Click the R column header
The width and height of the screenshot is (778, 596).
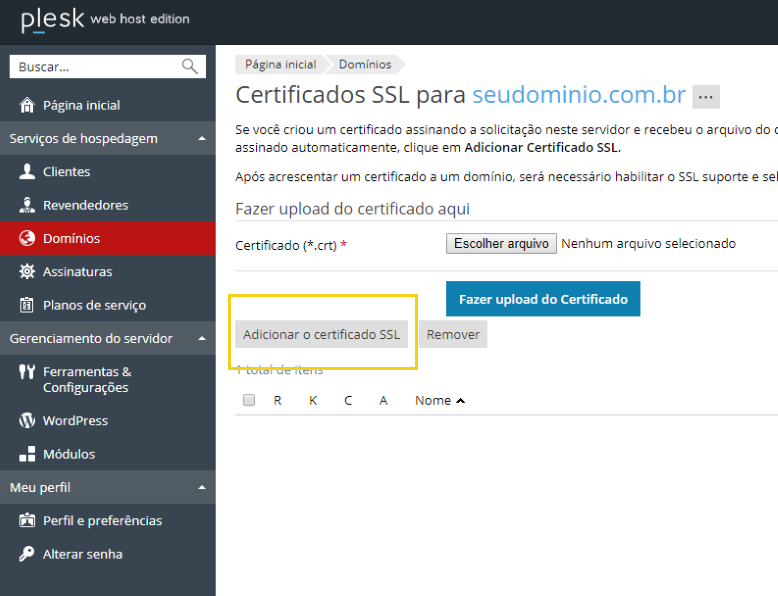click(x=277, y=400)
